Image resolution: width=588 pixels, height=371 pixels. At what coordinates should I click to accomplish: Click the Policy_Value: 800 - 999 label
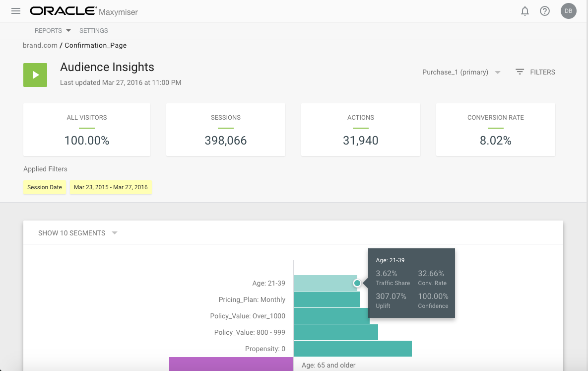(250, 332)
